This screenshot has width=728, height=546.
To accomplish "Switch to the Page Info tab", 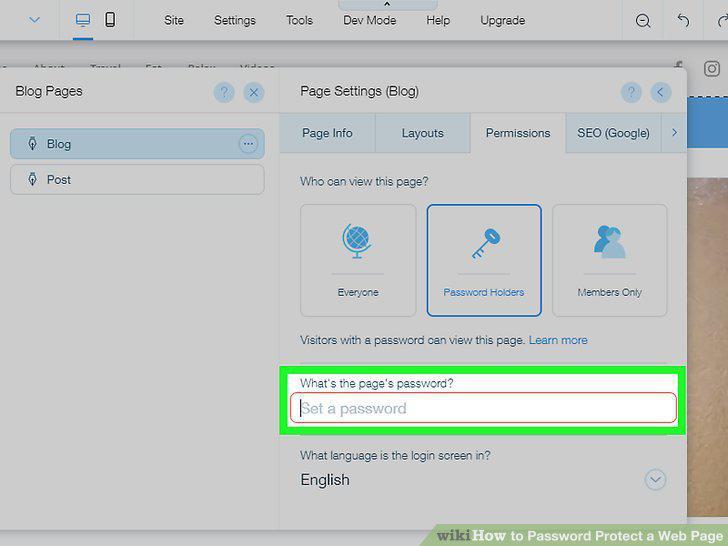I will (327, 133).
